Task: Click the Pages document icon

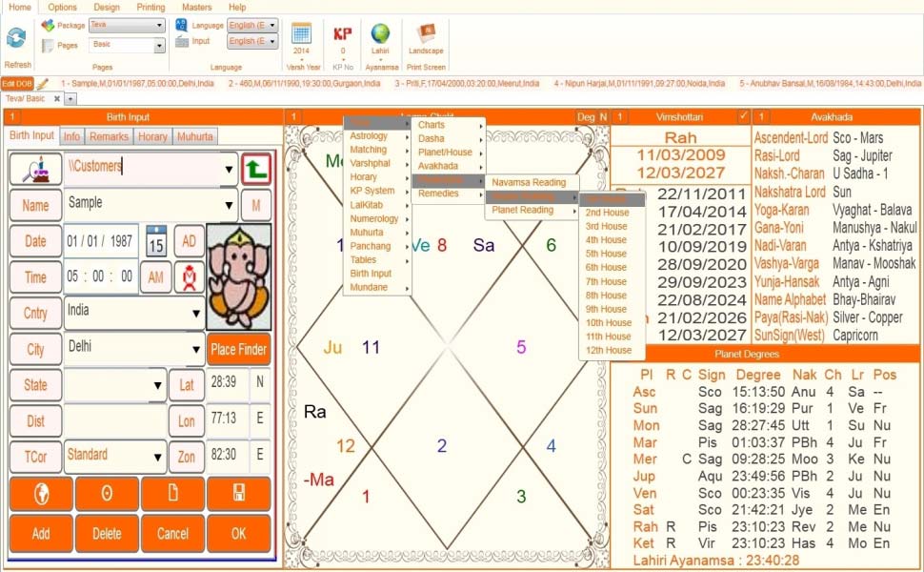Action: point(48,45)
